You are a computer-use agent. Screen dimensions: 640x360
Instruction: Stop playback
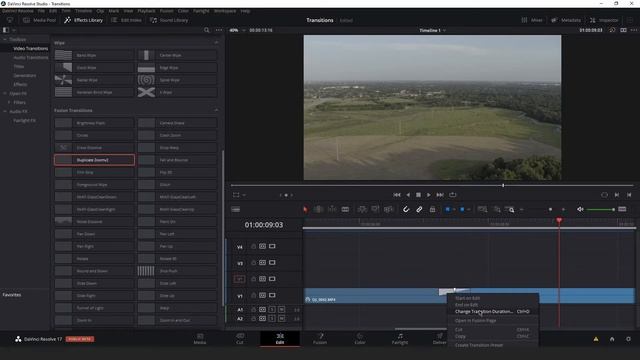(x=418, y=195)
